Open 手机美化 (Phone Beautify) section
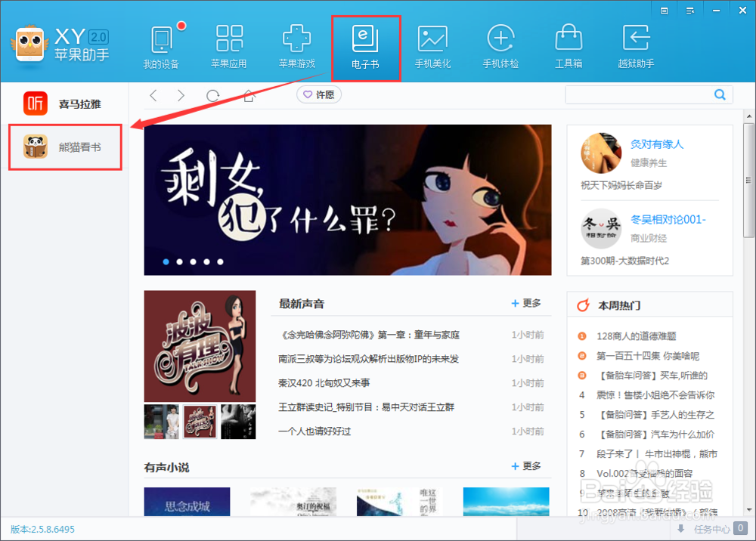Screen dimensions: 756x541 432,48
